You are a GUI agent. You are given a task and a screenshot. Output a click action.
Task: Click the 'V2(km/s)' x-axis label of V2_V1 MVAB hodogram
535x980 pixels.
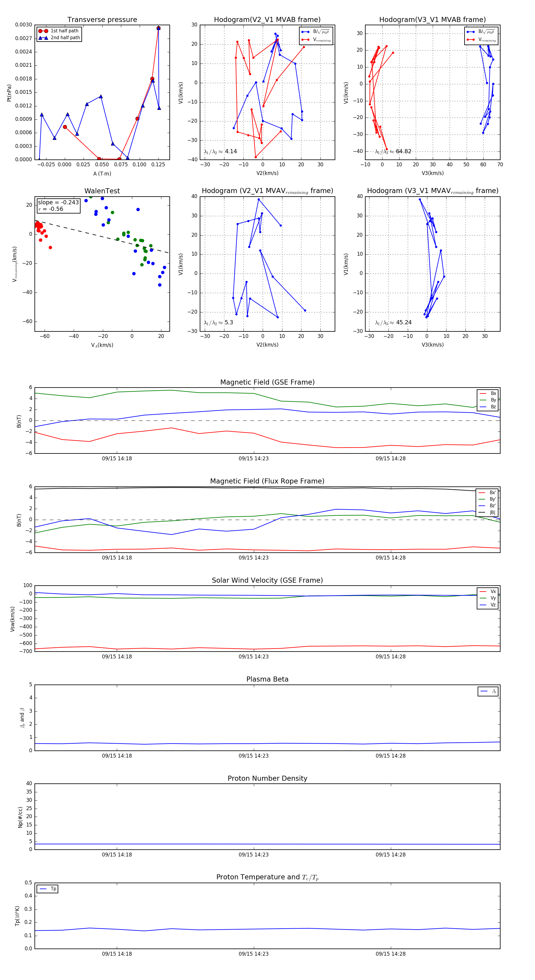tap(267, 173)
